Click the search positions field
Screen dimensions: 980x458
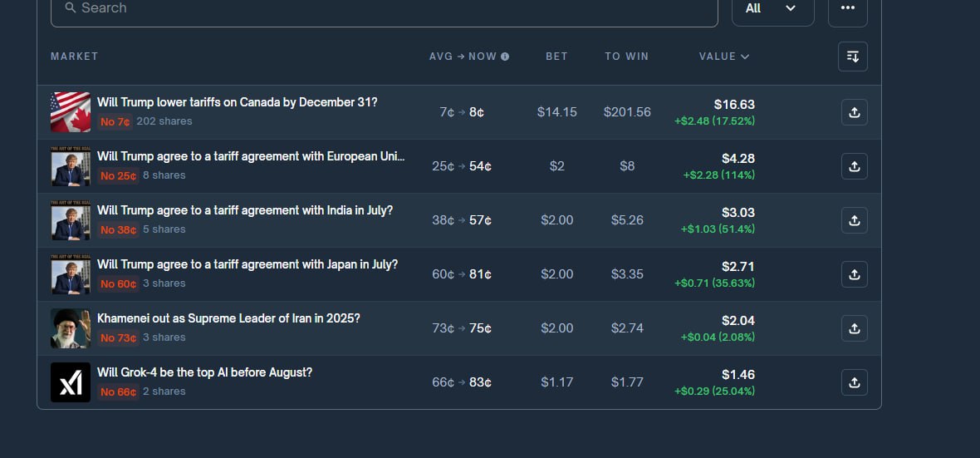384,8
